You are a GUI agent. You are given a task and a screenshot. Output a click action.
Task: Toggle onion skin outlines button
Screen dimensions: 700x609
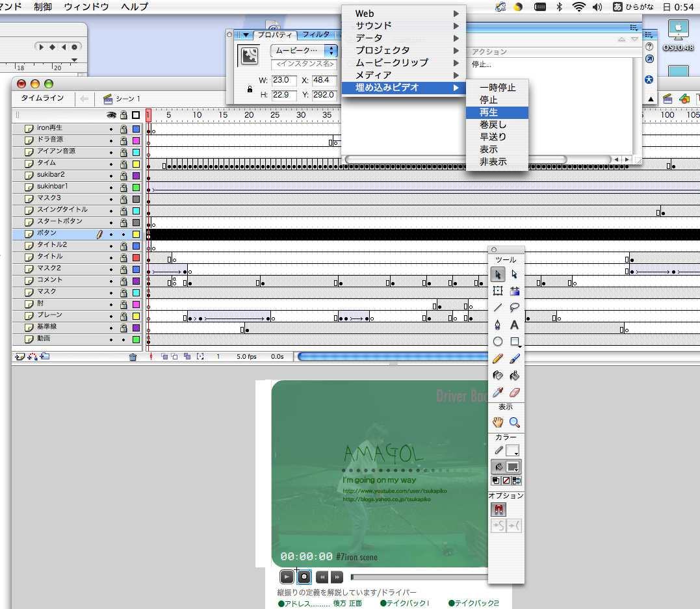[x=175, y=356]
